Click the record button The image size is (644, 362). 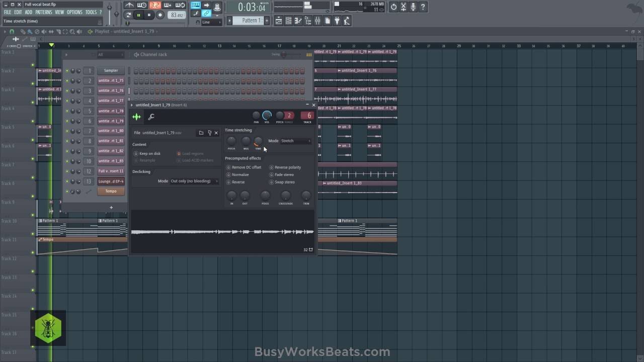coord(160,16)
